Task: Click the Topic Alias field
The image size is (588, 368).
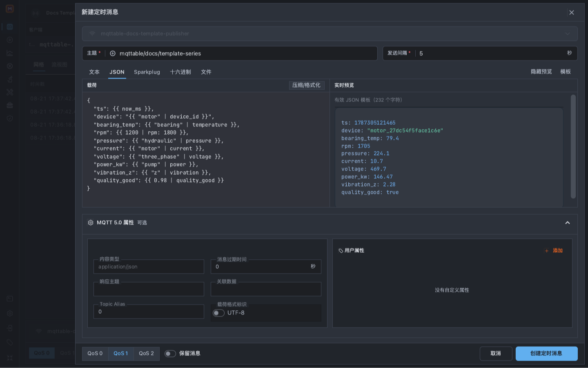Action: (149, 312)
